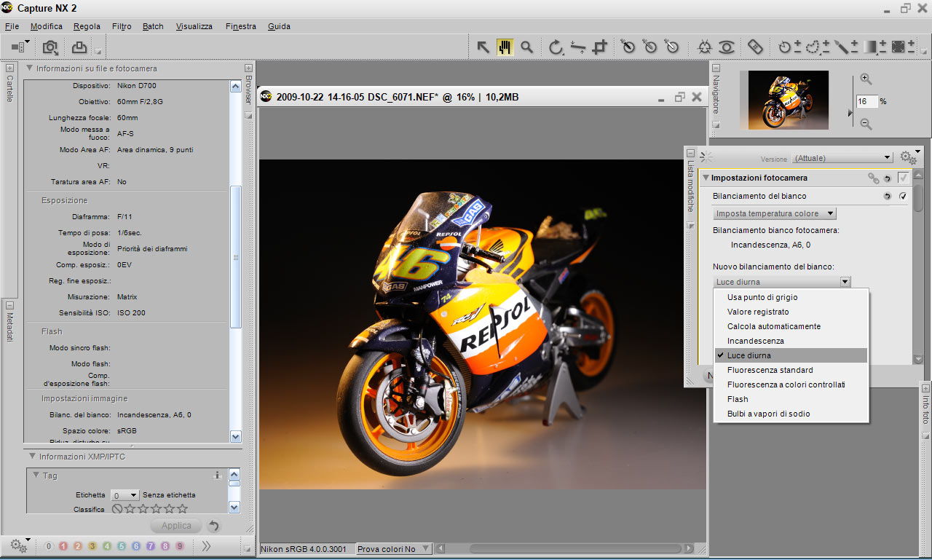The width and height of the screenshot is (932, 560).
Task: Select the color control point tool
Action: click(x=704, y=47)
